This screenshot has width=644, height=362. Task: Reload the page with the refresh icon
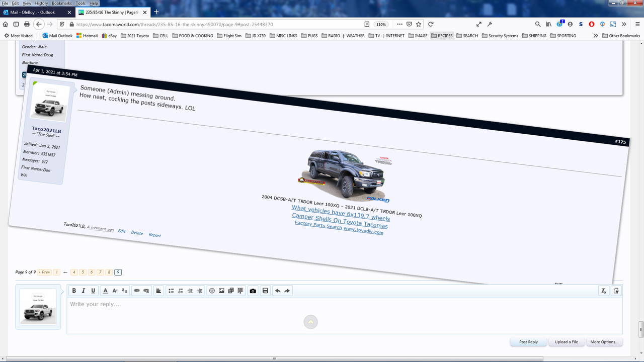pos(431,24)
